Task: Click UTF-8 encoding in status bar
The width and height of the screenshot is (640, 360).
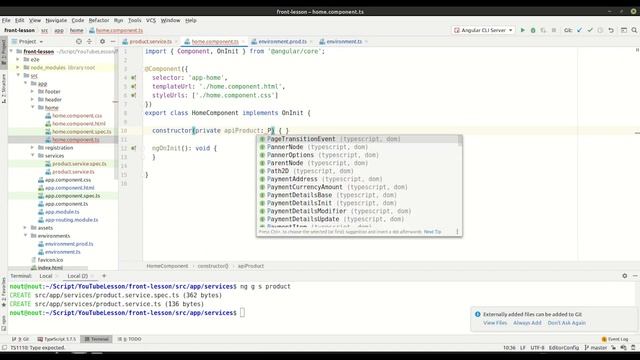Action: click(537, 348)
